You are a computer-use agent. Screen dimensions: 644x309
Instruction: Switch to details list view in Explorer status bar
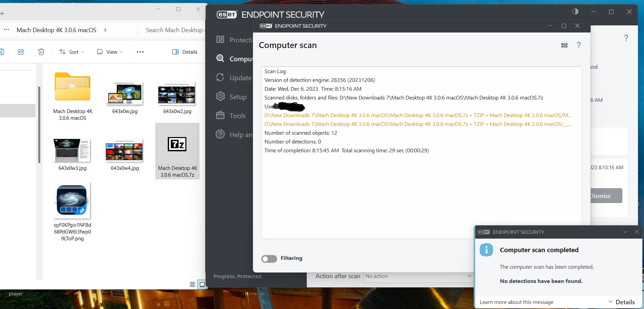coord(192,285)
